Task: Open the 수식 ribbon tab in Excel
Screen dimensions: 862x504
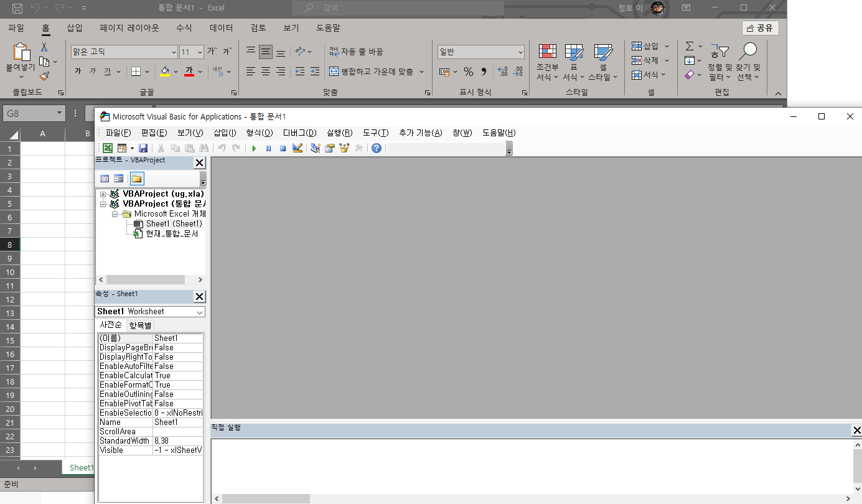Action: click(x=184, y=28)
